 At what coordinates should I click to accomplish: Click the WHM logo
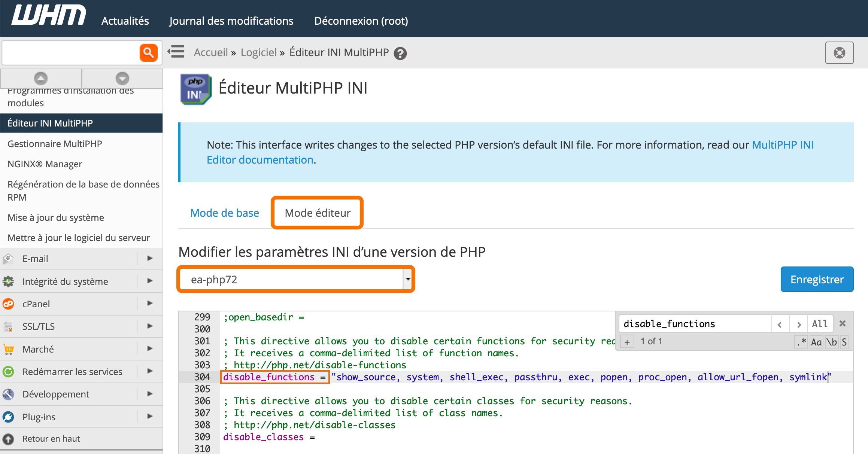click(49, 15)
